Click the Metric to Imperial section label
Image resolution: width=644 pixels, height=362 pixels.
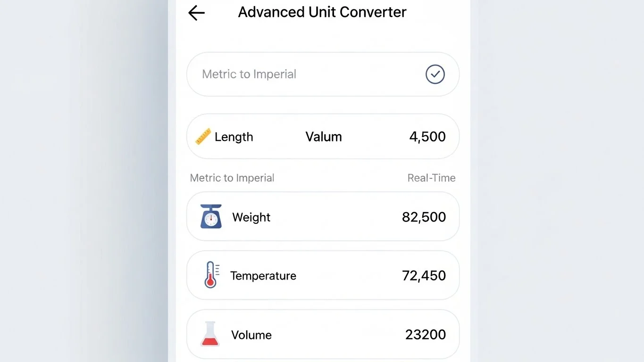[232, 178]
